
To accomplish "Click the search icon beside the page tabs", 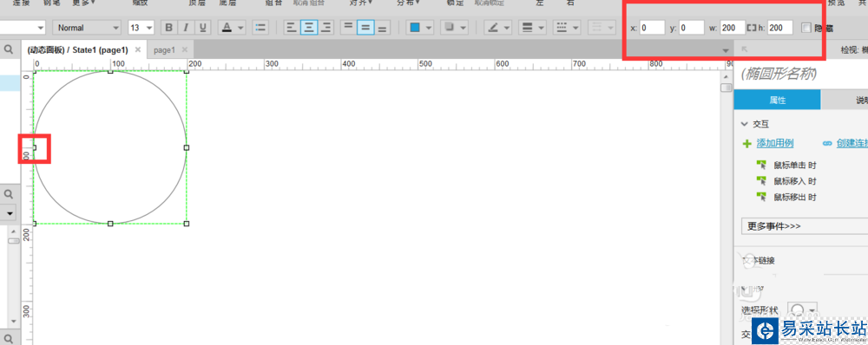I will tap(9, 49).
